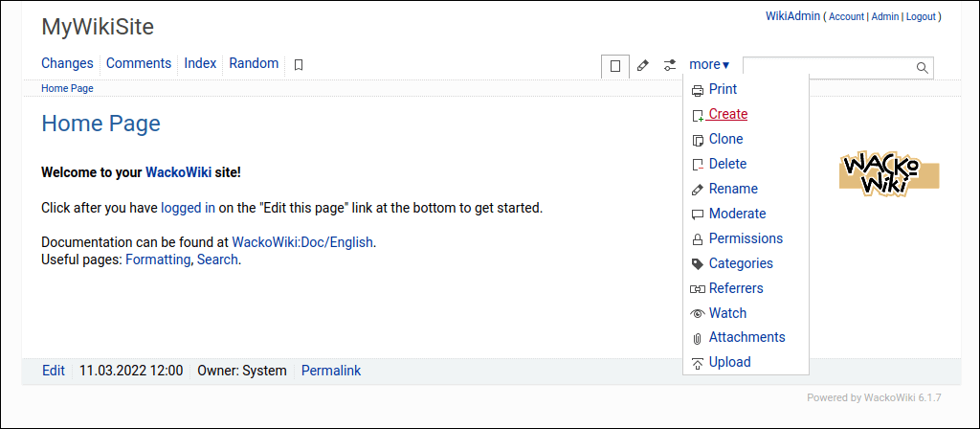Toggle Watch for this page
The width and height of the screenshot is (980, 429).
[x=727, y=313]
